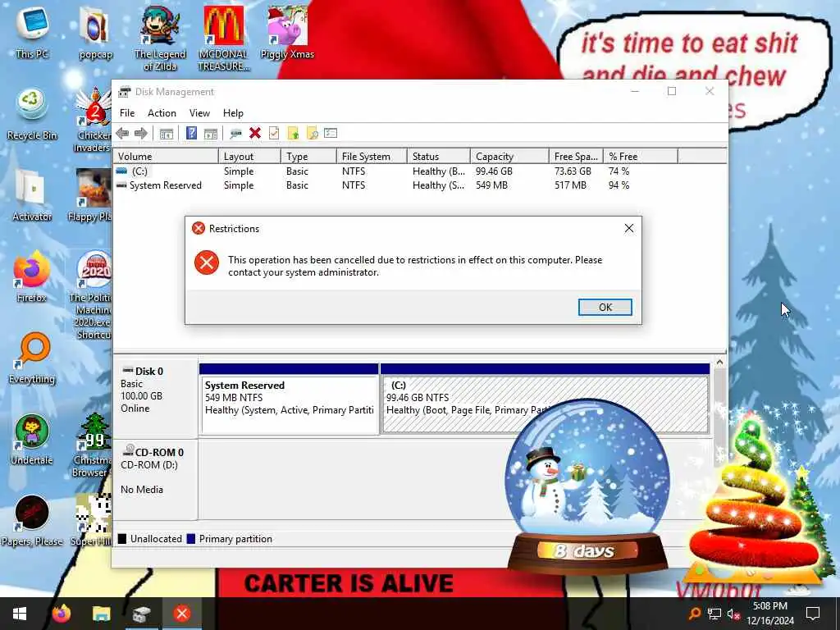Open the MCDONAL TREASURE desktop icon
Image resolution: width=840 pixels, height=630 pixels.
coord(223,39)
